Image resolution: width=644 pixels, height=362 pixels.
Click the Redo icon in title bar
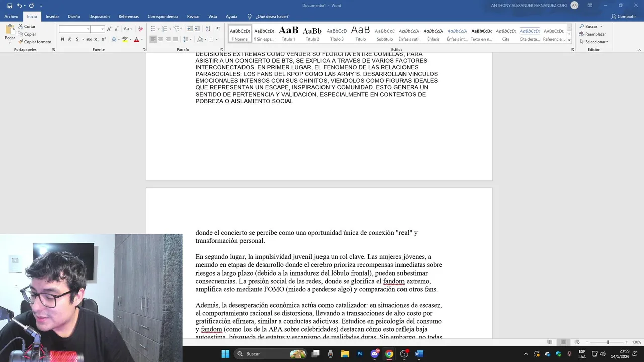point(31,5)
